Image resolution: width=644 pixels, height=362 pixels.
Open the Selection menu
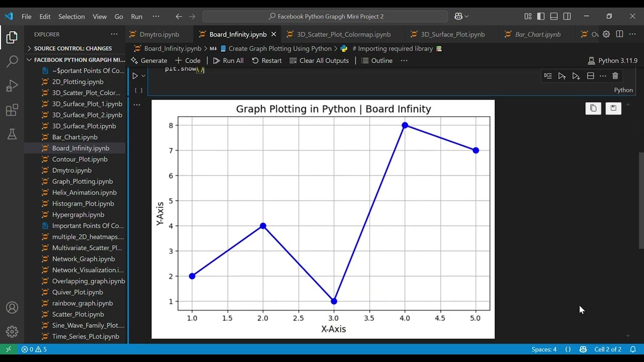pos(71,16)
